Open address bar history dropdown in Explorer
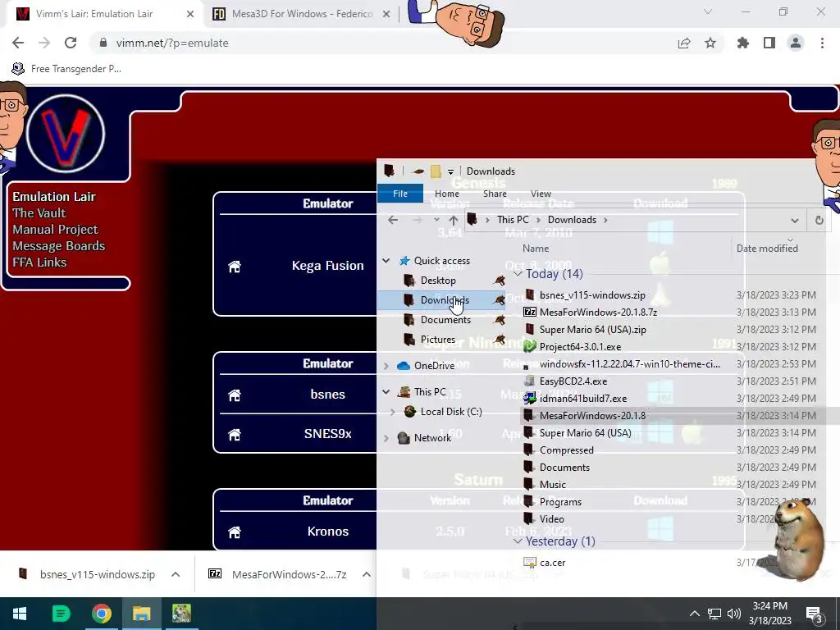This screenshot has width=840, height=630. (794, 220)
